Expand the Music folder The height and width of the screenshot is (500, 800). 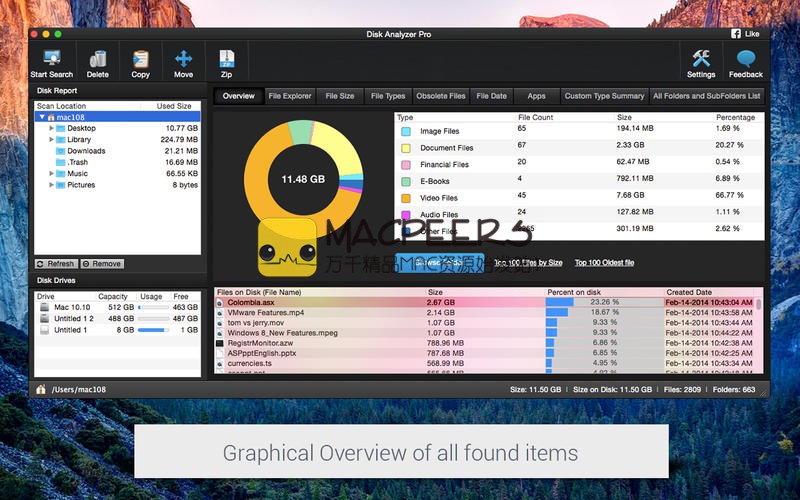pyautogui.click(x=52, y=173)
